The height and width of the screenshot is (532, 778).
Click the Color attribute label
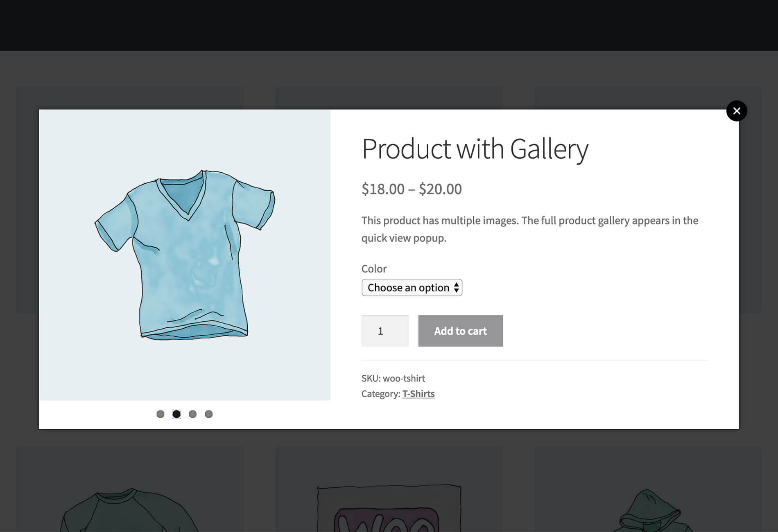tap(374, 269)
